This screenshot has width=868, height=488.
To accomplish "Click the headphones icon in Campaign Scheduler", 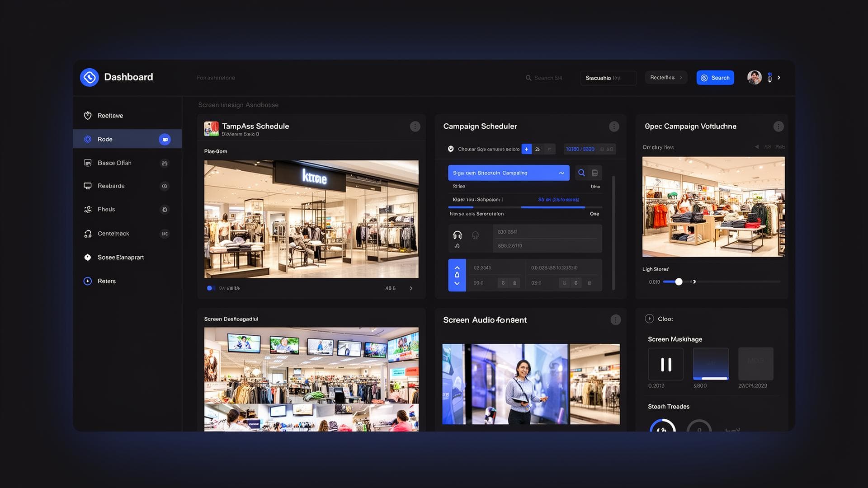I will pos(458,235).
